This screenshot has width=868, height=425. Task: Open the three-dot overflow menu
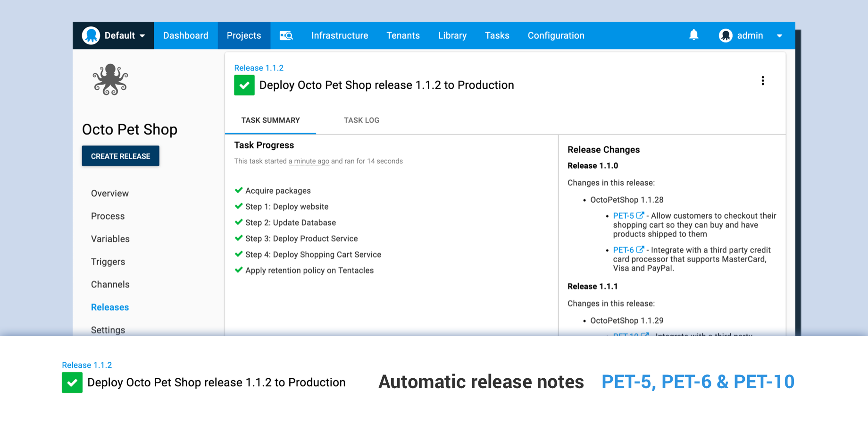pyautogui.click(x=763, y=81)
